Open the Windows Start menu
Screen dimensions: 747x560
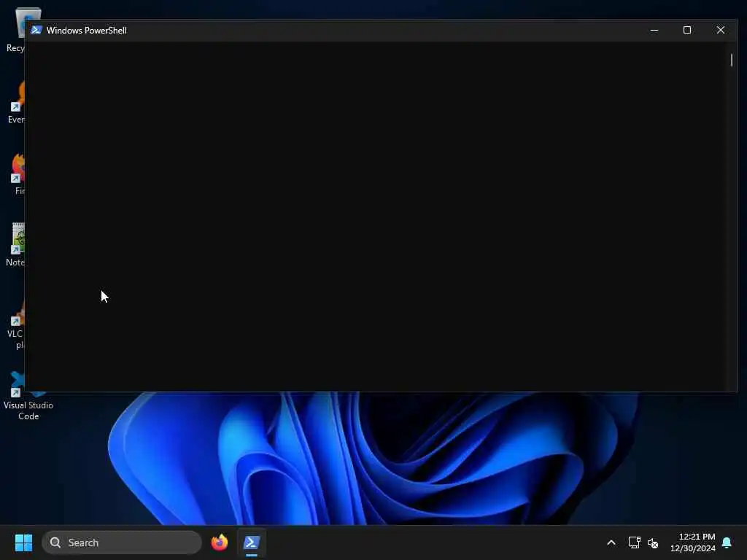23,542
